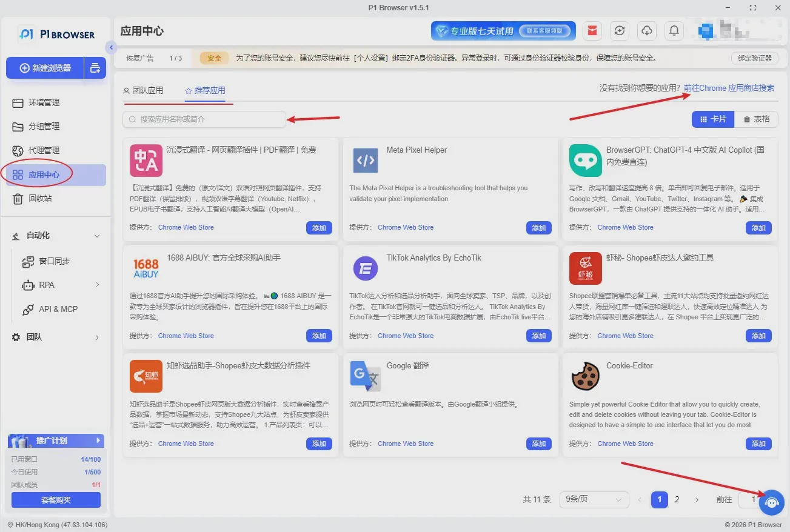Open 前往Chrome 应用商店搜索 link
Image resolution: width=790 pixels, height=532 pixels.
(729, 88)
